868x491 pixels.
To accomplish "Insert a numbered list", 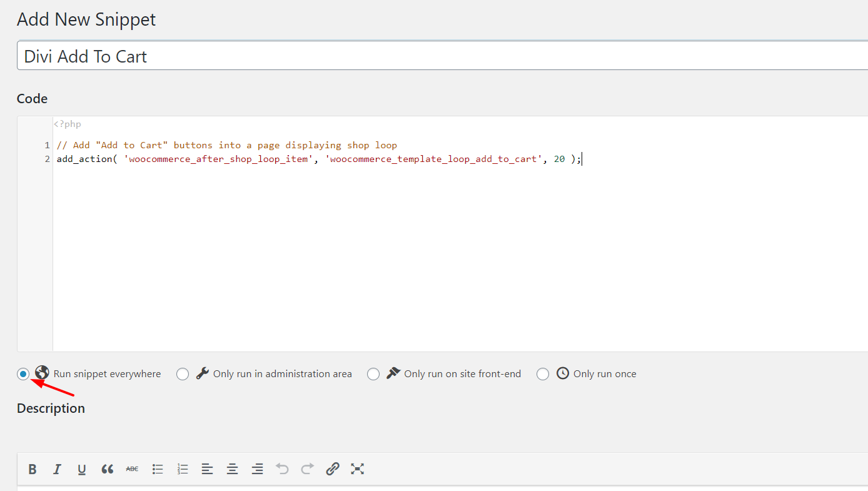I will click(x=183, y=468).
